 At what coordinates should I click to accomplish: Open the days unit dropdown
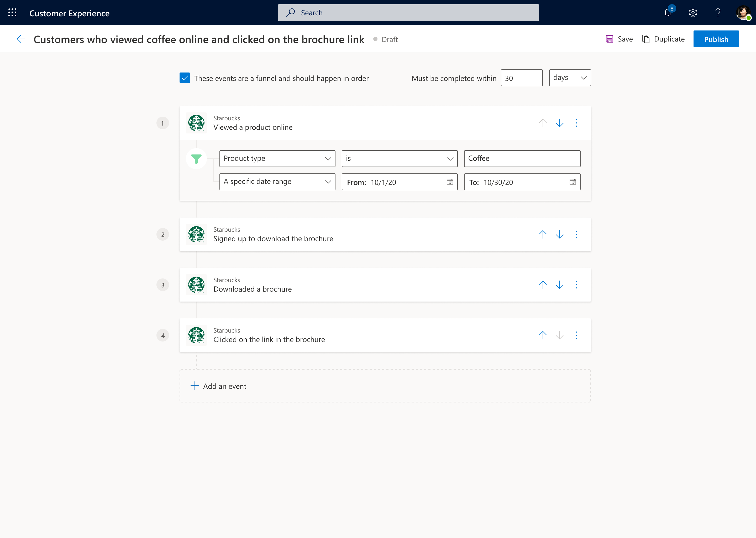(570, 78)
